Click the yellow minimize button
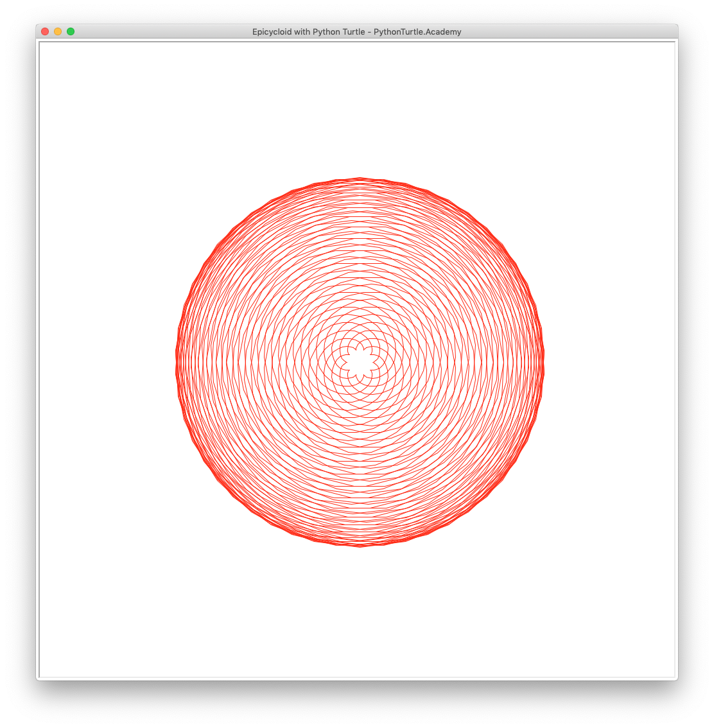Viewport: 714px width, 728px height. [57, 31]
